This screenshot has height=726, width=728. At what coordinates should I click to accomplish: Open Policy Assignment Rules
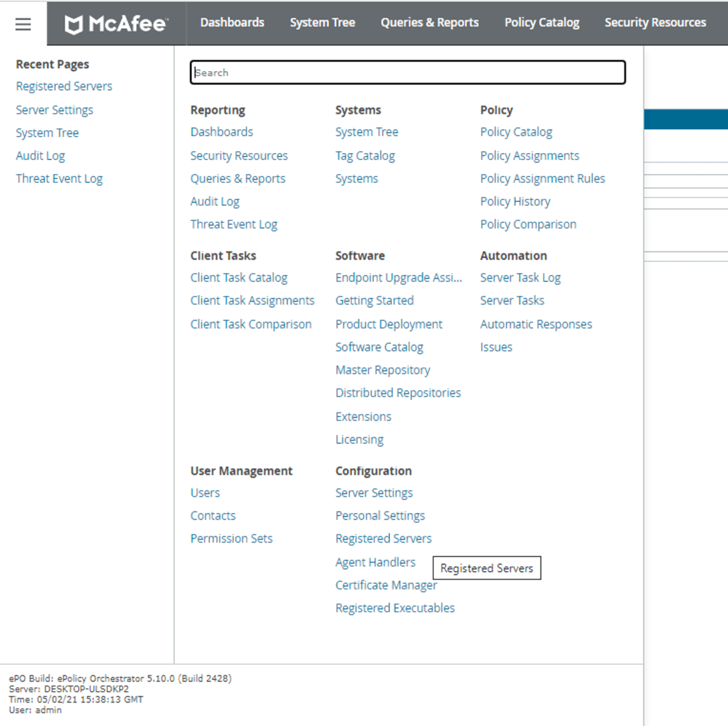tap(543, 178)
